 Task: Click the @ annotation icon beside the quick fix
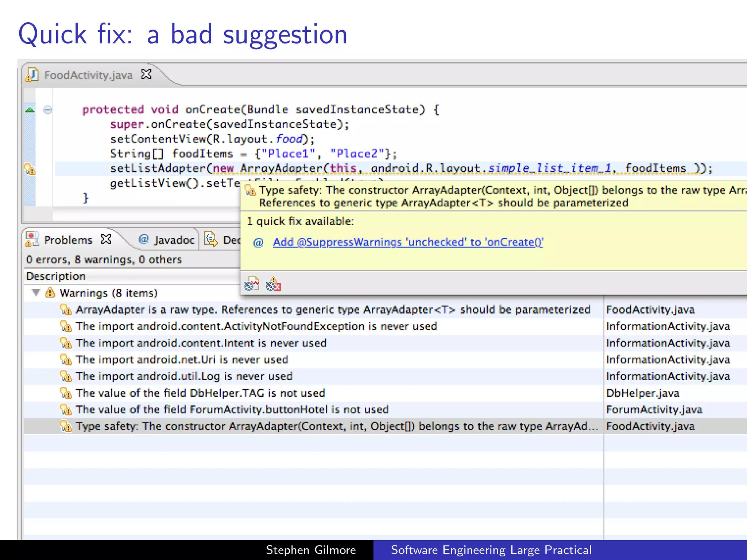pos(258,242)
